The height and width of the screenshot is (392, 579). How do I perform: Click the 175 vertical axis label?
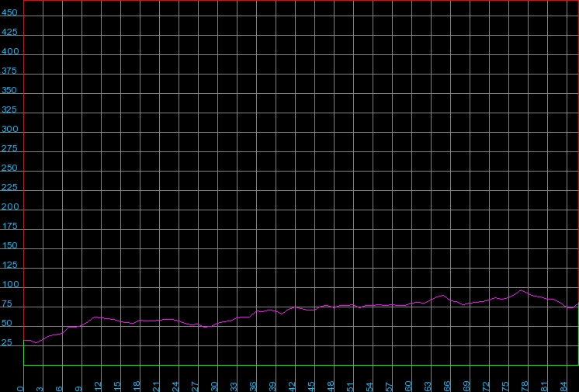point(10,226)
